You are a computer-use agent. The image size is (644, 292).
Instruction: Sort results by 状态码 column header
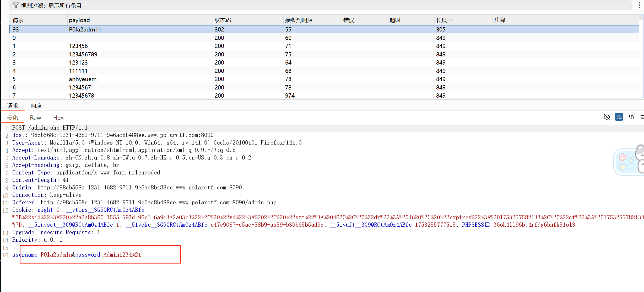(223, 20)
